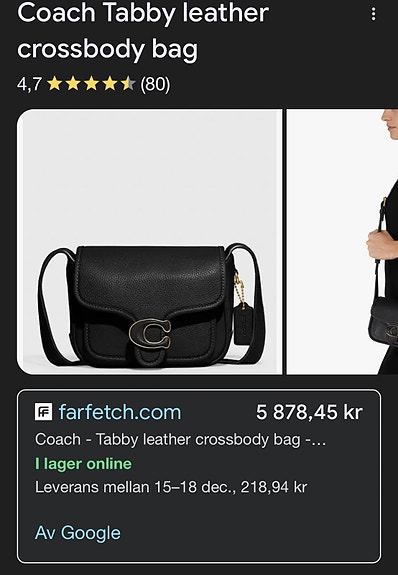The height and width of the screenshot is (575, 398).
Task: Tap the Leverans mellan 15–18 dec. text
Action: (x=136, y=487)
